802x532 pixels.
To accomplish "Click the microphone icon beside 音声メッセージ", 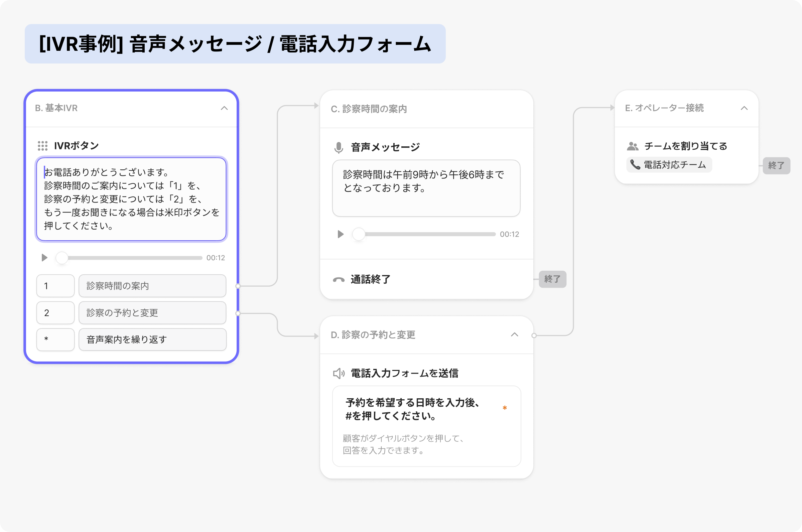I will (x=338, y=148).
